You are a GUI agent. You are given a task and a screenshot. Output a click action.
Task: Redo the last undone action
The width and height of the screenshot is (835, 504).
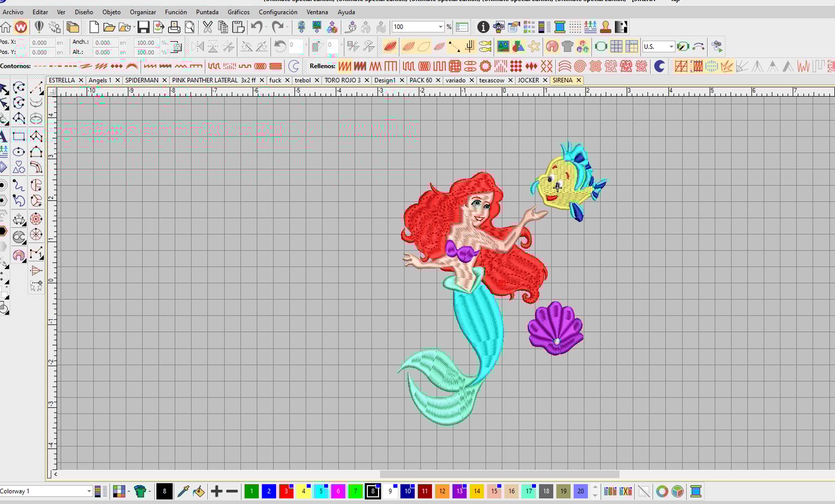pyautogui.click(x=277, y=27)
